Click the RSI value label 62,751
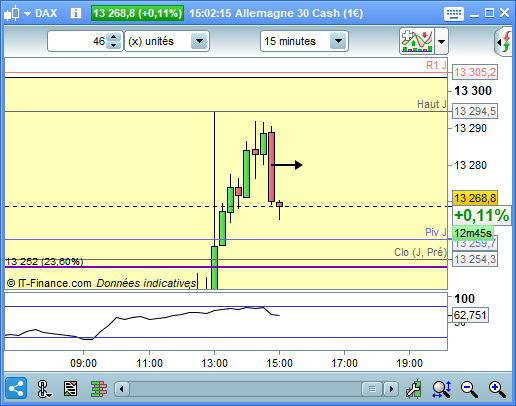This screenshot has width=516, height=406. point(470,315)
